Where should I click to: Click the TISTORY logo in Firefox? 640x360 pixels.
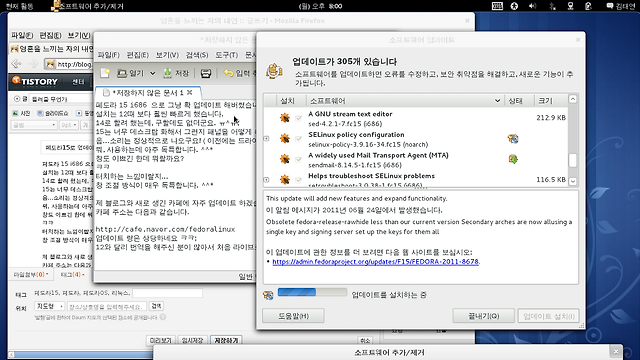click(x=35, y=81)
